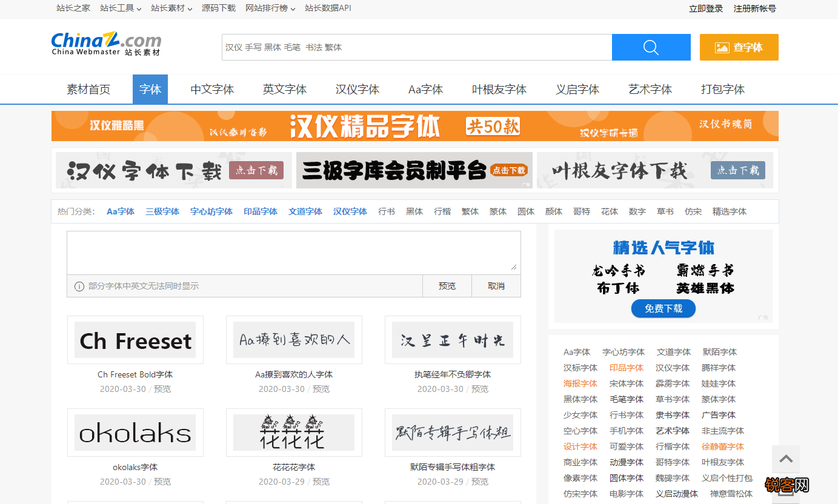Open the 海报字体 sidebar category
This screenshot has width=838, height=504.
tap(580, 383)
